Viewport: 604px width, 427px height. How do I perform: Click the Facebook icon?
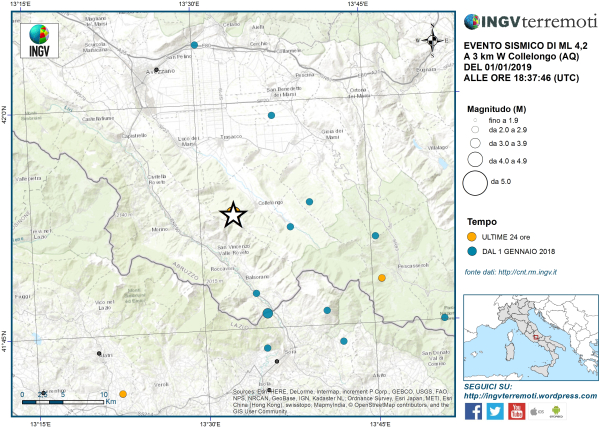473,411
